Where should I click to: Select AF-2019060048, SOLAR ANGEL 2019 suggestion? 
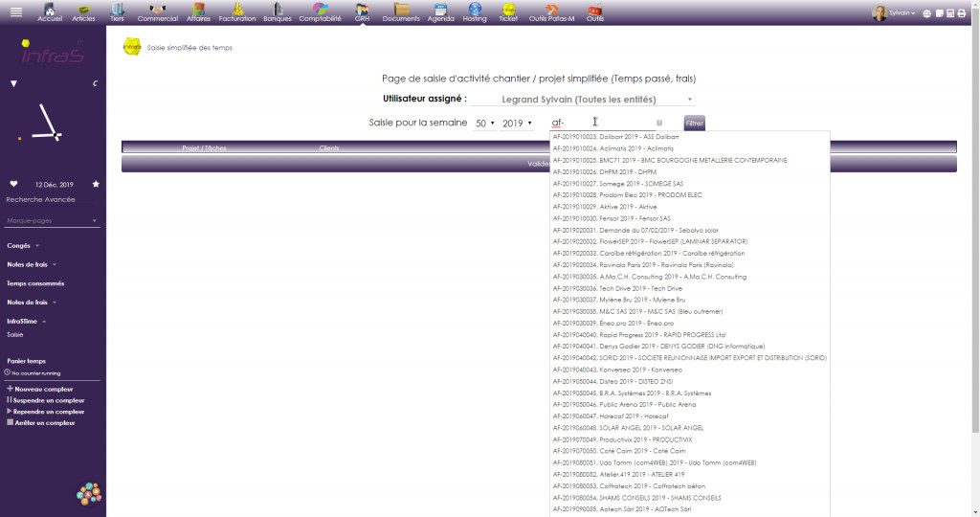point(689,428)
